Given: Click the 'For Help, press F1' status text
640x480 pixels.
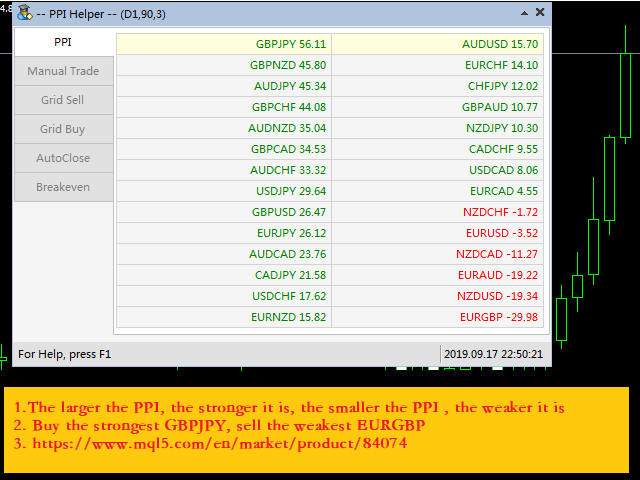Looking at the screenshot, I should point(64,354).
